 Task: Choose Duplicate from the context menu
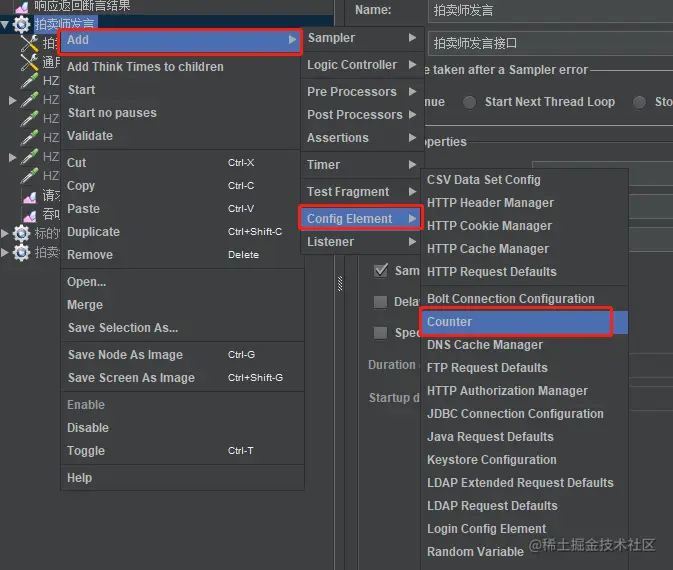coord(182,232)
